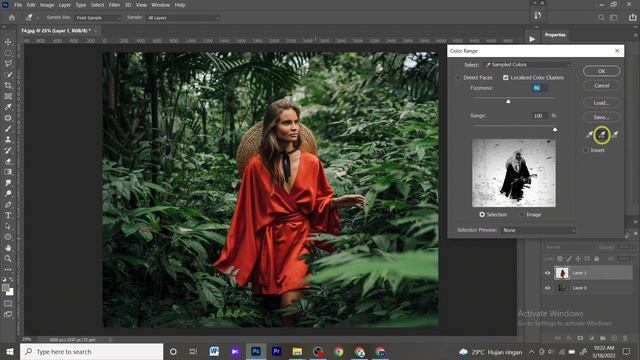Screen dimensions: 640x360
Task: Open the workspace switcher dropdown icon
Action: [x=613, y=18]
